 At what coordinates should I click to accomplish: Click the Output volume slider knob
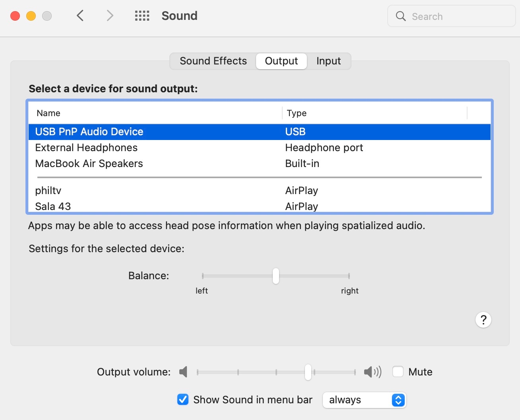308,372
